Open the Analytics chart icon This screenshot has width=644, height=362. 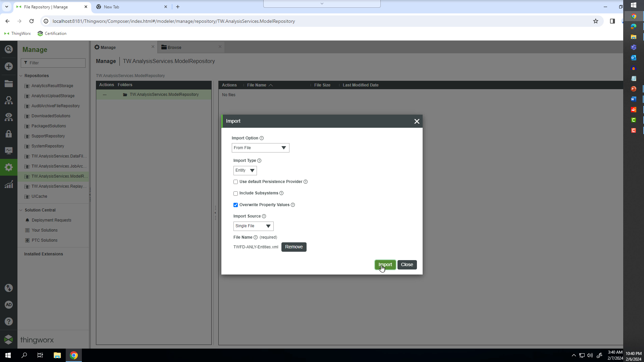coord(9,184)
